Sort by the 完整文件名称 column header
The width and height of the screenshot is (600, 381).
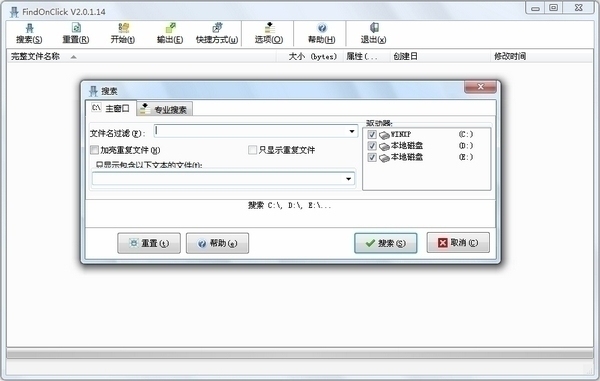coord(141,57)
